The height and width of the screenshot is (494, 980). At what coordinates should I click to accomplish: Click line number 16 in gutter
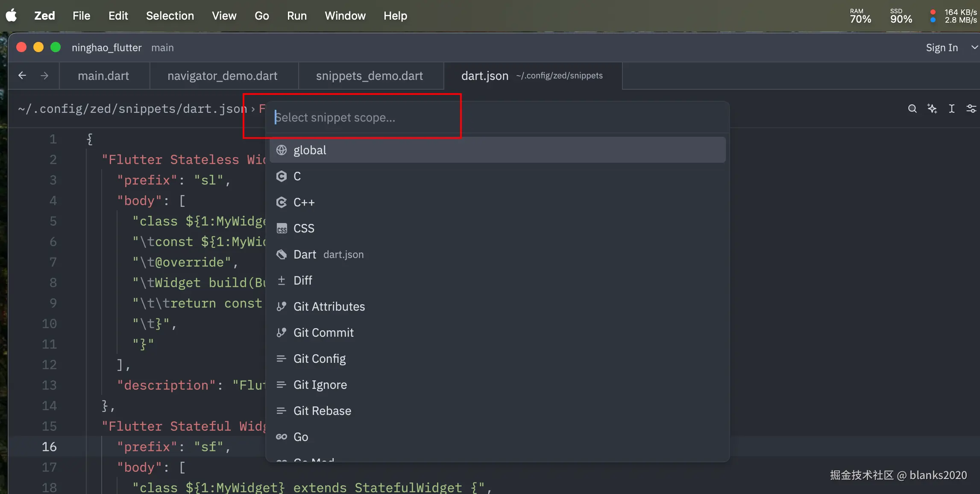tap(49, 447)
